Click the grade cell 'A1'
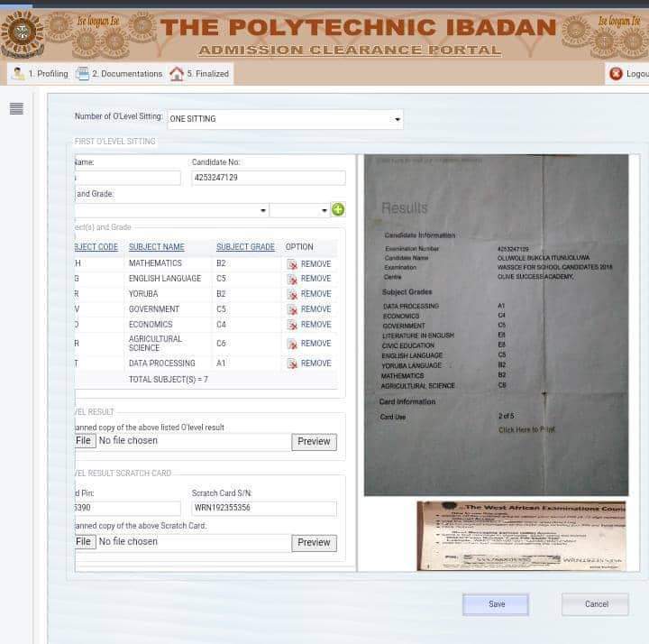Screen dimensions: 649x644 click(221, 363)
